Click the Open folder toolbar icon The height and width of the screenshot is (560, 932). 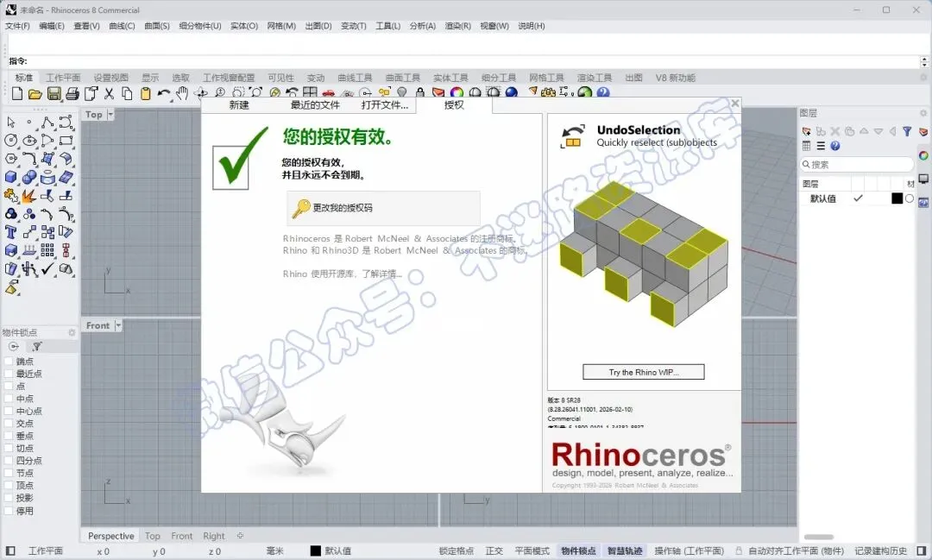(x=35, y=93)
